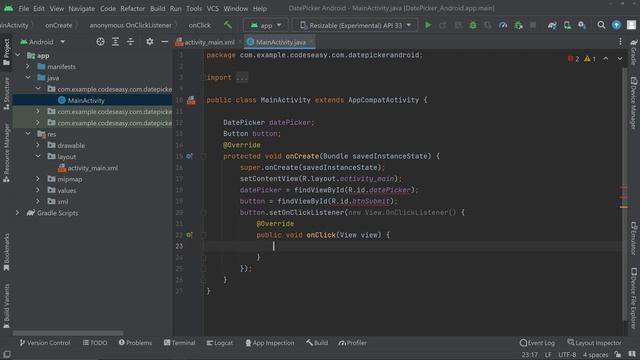Toggle the Gradle tool window
This screenshot has width=640, height=360.
[633, 52]
